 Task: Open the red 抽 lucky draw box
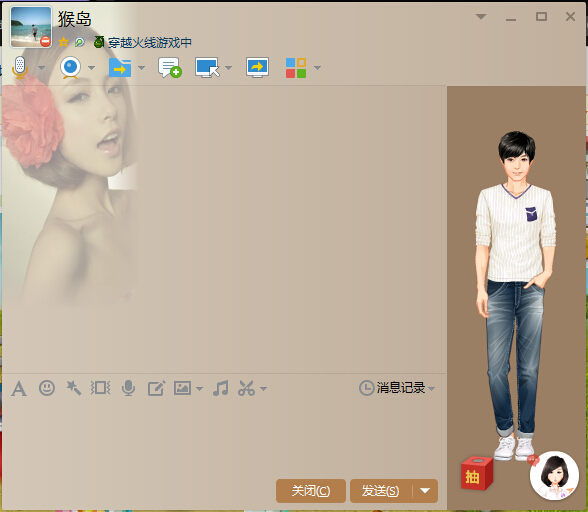tap(477, 473)
